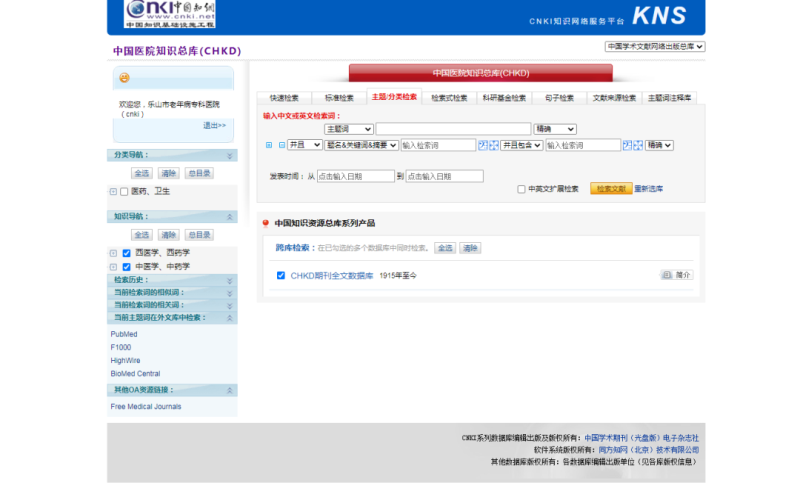Viewport: 800px width, 500px height.
Task: Click the CNKI logo in header
Action: coord(169,14)
